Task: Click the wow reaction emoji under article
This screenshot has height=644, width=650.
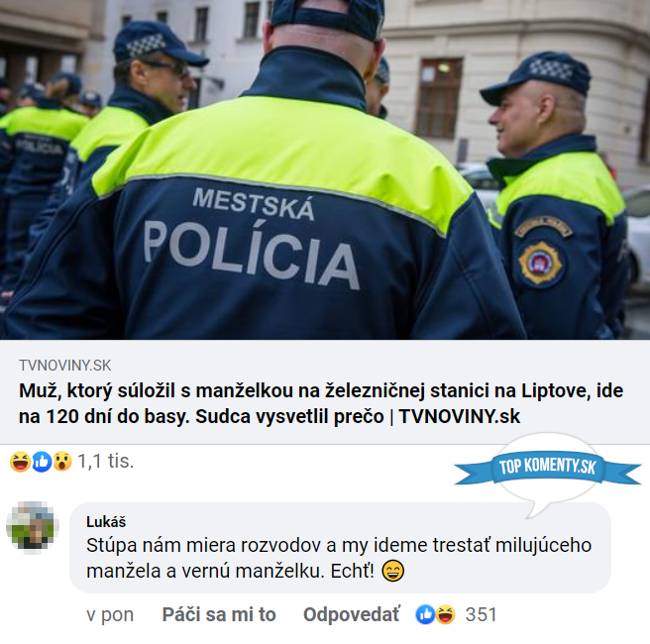Action: [62, 462]
